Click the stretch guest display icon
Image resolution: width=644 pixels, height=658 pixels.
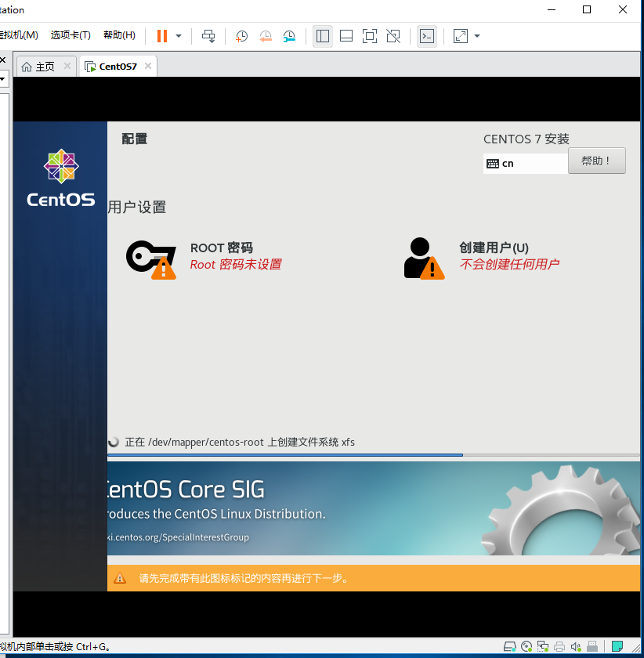[461, 36]
